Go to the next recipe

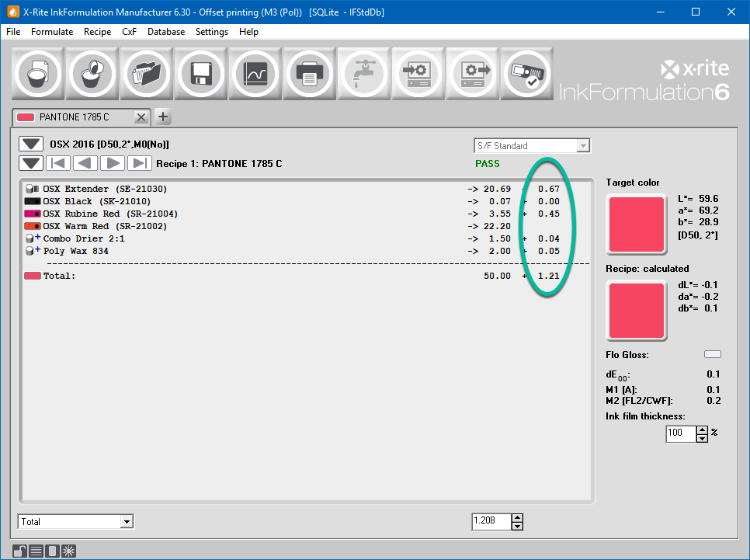tap(113, 163)
